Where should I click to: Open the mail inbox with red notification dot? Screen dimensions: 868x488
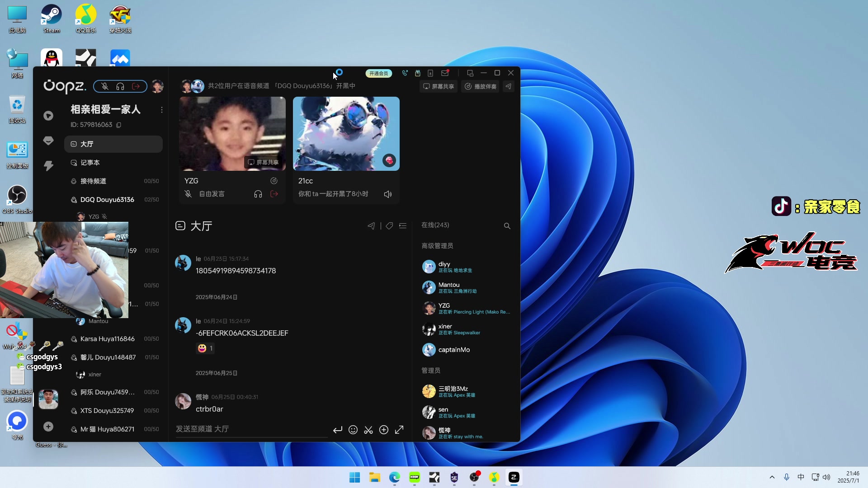coord(445,73)
